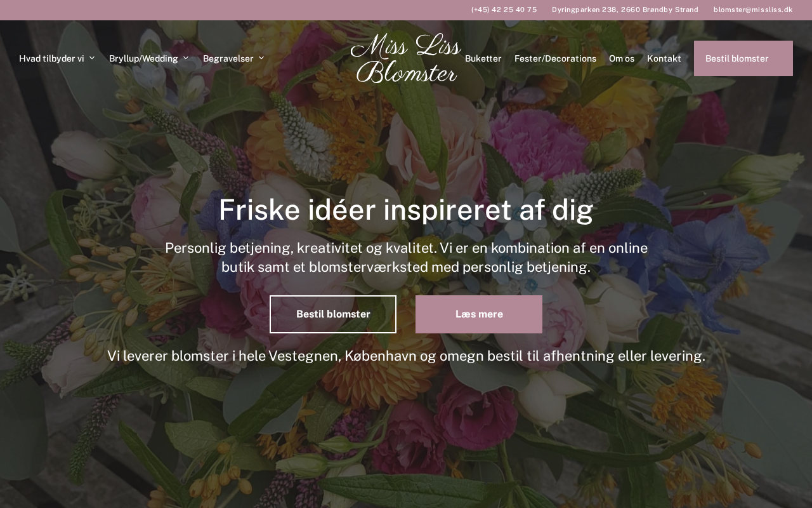Screen dimensions: 812x508
Task: Click the Vi leverer blomster delivery text
Action: (x=406, y=356)
